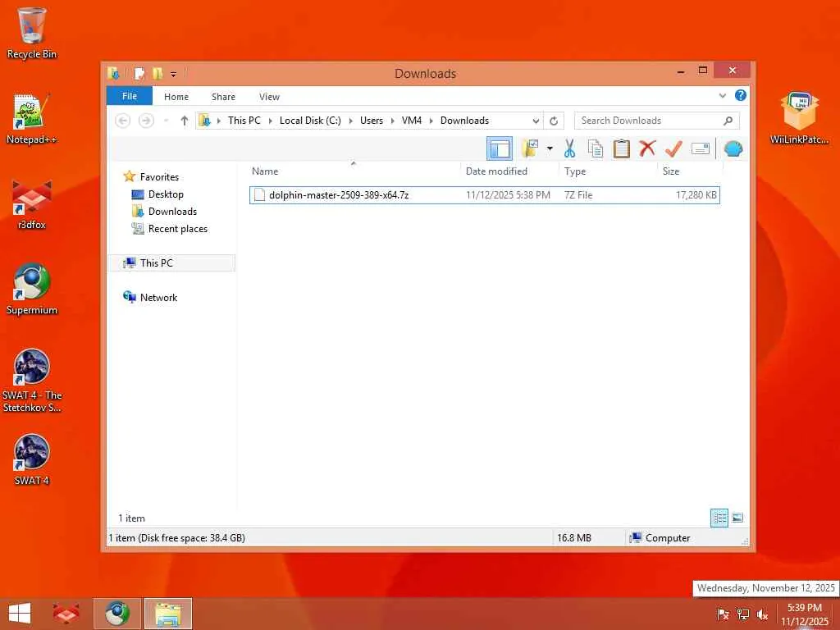Click the rename toolbar icon
This screenshot has height=630, width=840.
click(x=701, y=148)
